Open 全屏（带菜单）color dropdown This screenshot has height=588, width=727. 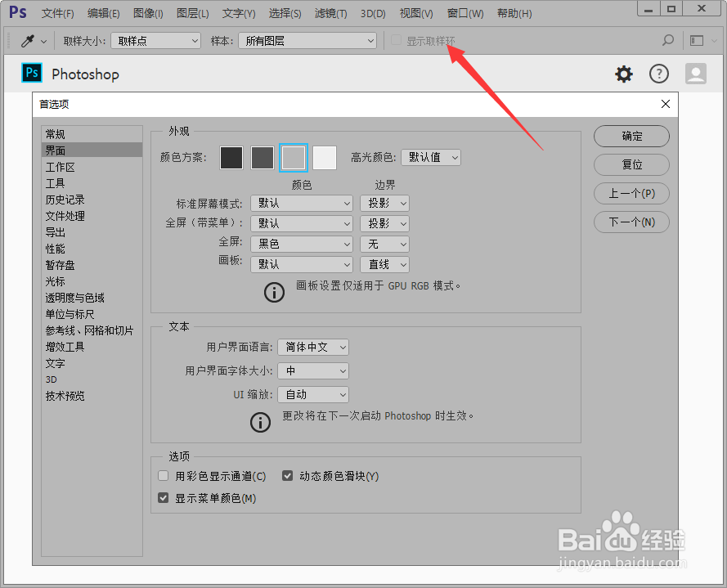[x=302, y=223]
